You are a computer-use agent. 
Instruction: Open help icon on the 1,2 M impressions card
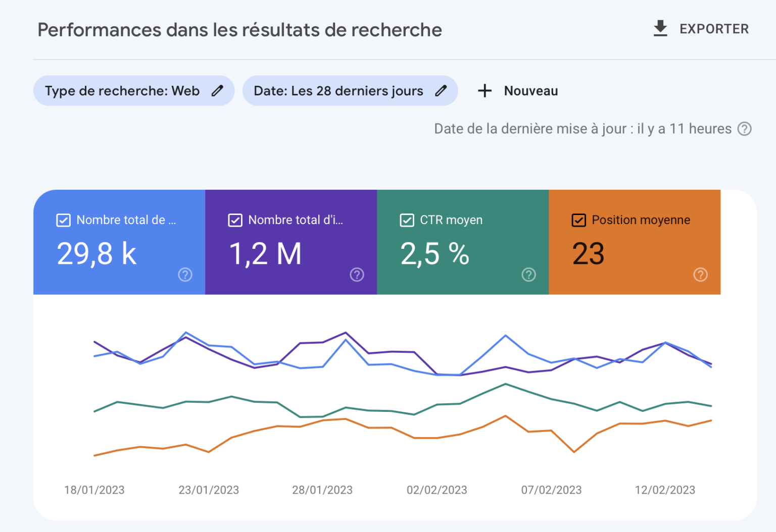coord(357,275)
